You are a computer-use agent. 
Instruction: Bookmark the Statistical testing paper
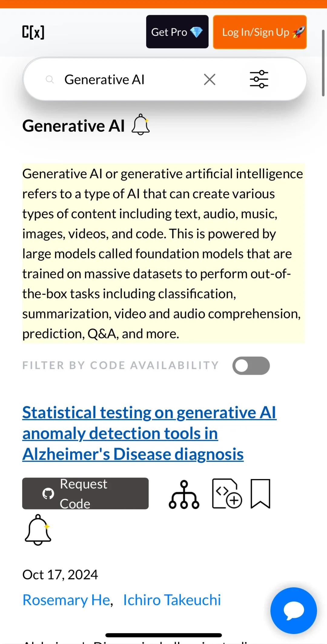(x=260, y=494)
